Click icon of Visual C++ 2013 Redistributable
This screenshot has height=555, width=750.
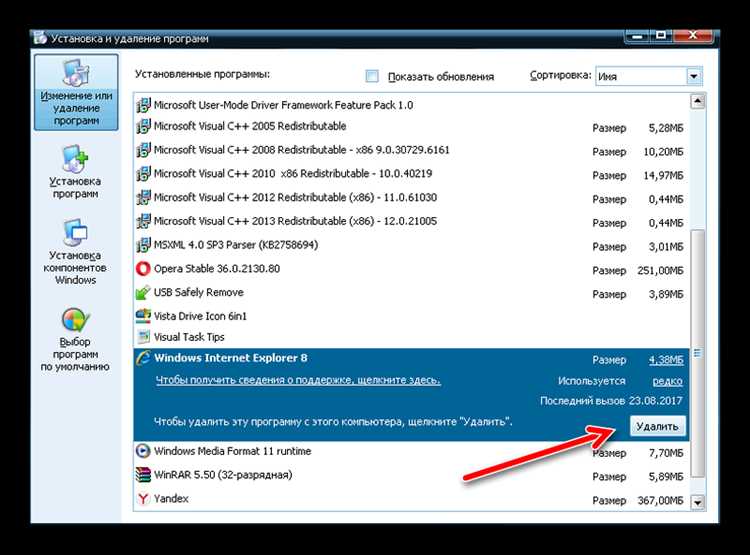tap(143, 221)
